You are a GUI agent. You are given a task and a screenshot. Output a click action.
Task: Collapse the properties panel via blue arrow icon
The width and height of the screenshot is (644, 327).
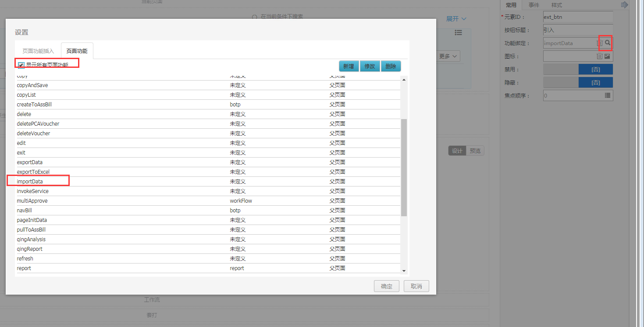(625, 5)
